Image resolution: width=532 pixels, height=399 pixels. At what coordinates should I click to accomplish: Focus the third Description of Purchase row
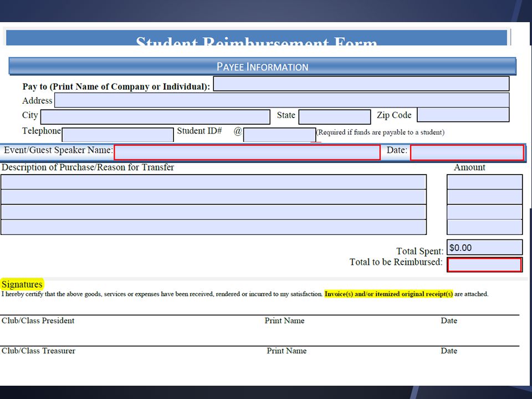pos(213,212)
